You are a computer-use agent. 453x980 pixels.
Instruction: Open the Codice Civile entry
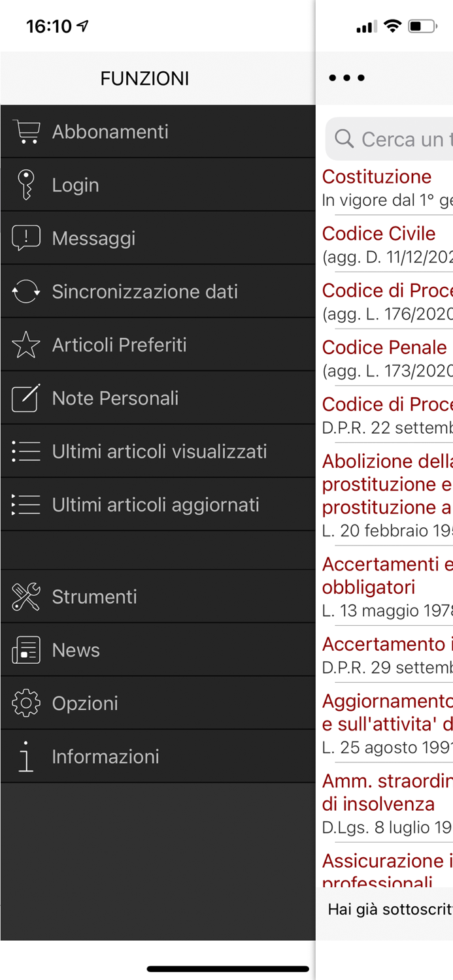click(379, 233)
